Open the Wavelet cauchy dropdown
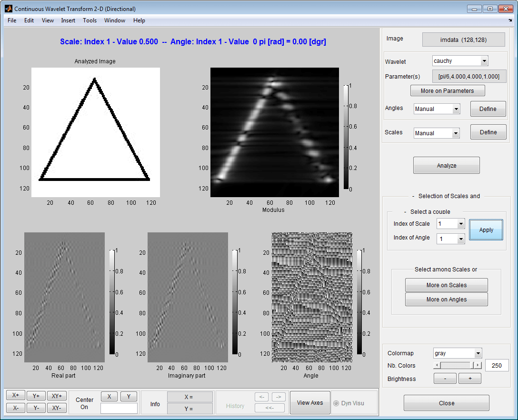 point(460,61)
